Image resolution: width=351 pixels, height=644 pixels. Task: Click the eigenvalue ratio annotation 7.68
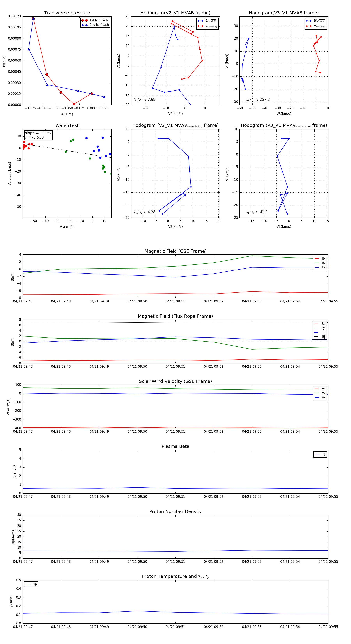pos(145,100)
